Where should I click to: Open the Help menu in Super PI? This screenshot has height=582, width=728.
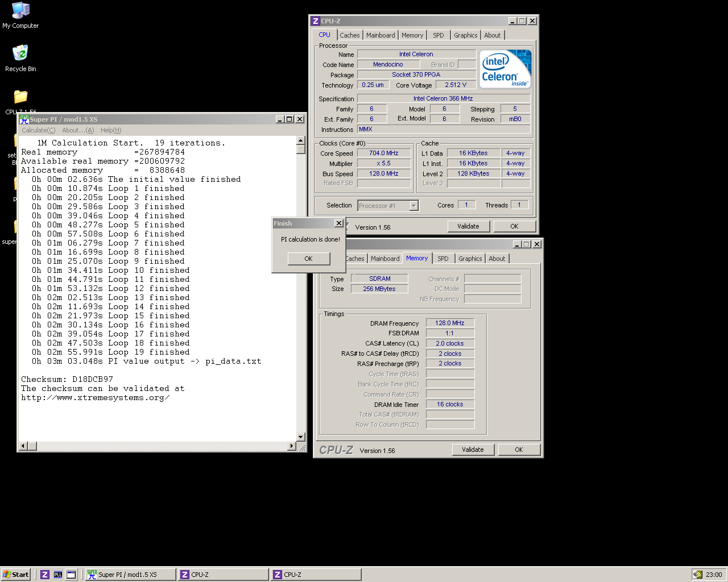[111, 130]
